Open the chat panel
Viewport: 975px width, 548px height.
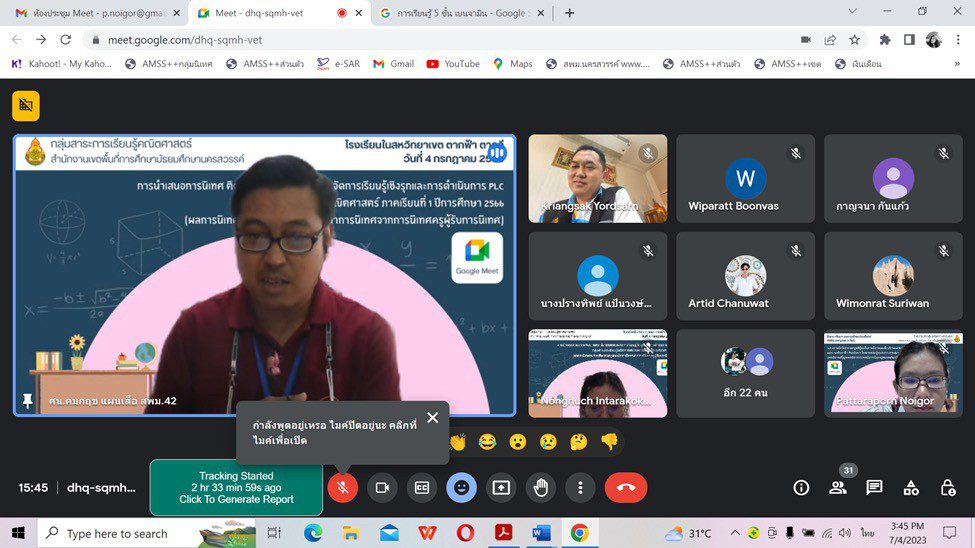[874, 488]
